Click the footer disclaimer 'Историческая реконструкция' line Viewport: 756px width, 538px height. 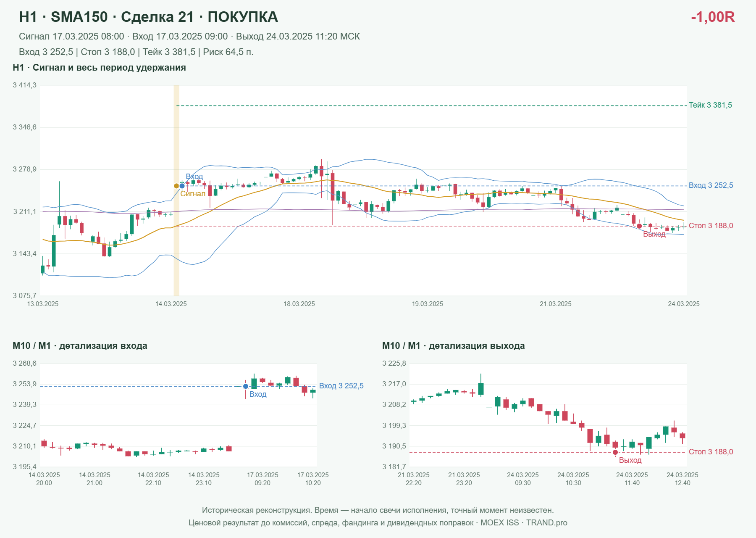click(378, 510)
